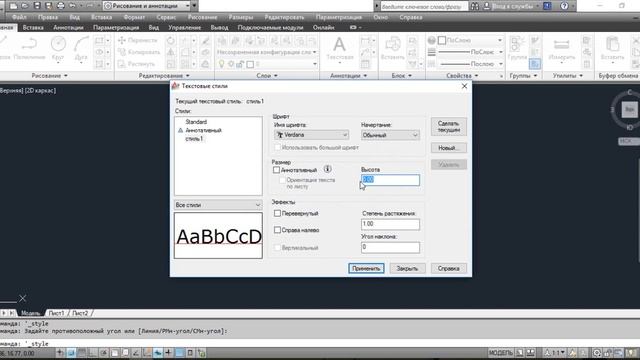Click the AaBbCcD font preview
The height and width of the screenshot is (360, 640).
[x=218, y=236]
